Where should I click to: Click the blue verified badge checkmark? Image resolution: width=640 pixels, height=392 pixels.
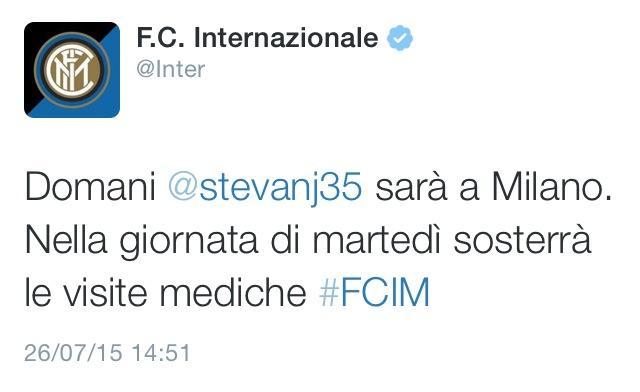400,38
